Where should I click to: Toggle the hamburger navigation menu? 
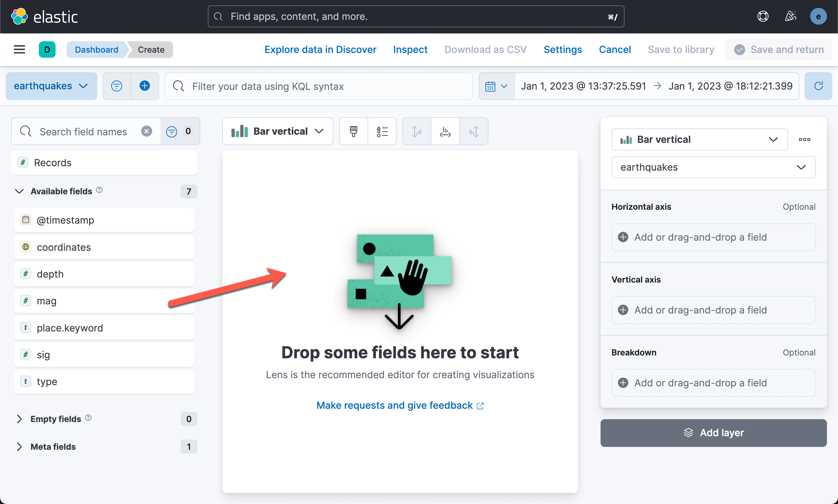19,50
